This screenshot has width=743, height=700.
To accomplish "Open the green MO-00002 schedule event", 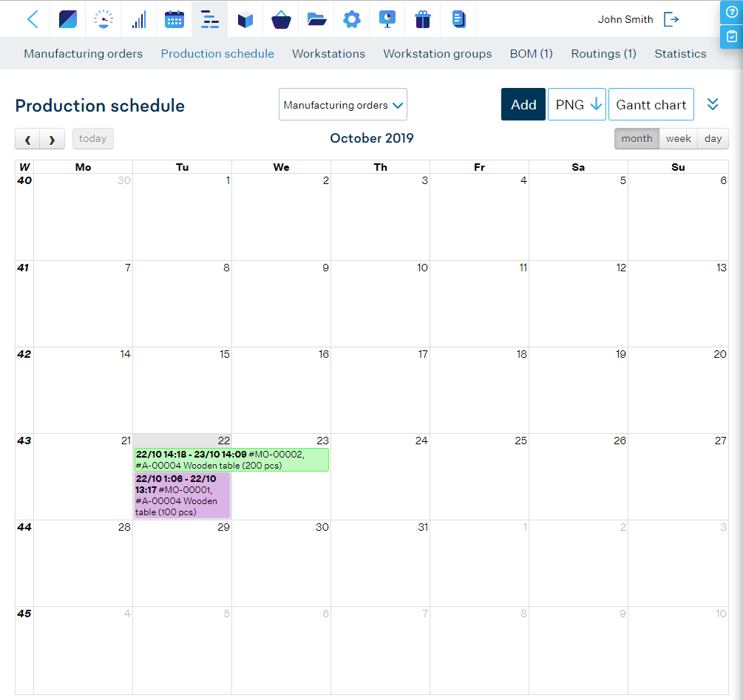I will click(231, 460).
